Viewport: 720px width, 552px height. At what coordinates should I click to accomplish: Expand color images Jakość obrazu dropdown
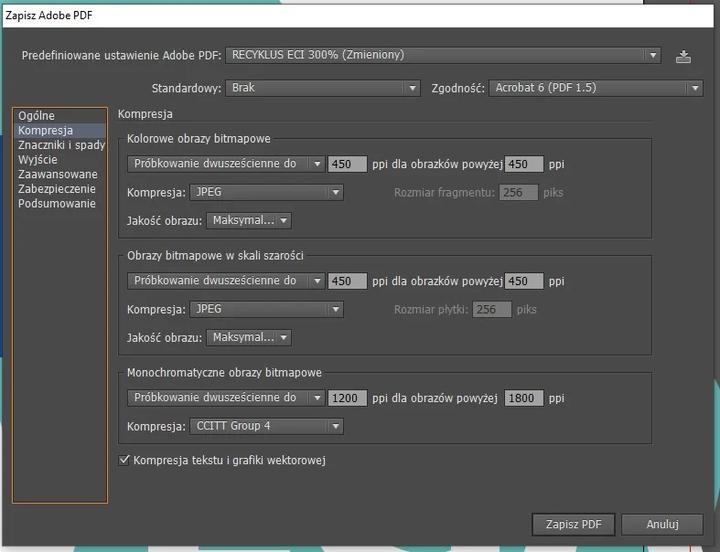249,221
